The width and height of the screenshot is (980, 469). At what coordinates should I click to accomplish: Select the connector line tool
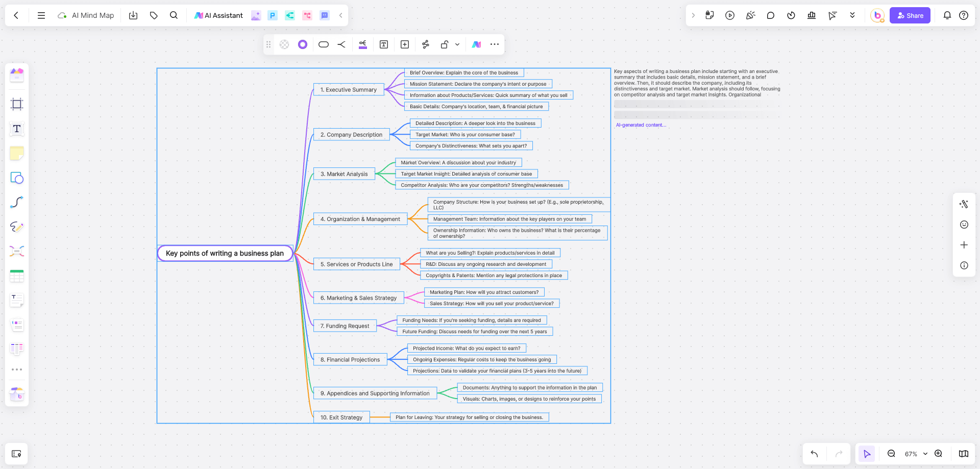17,202
